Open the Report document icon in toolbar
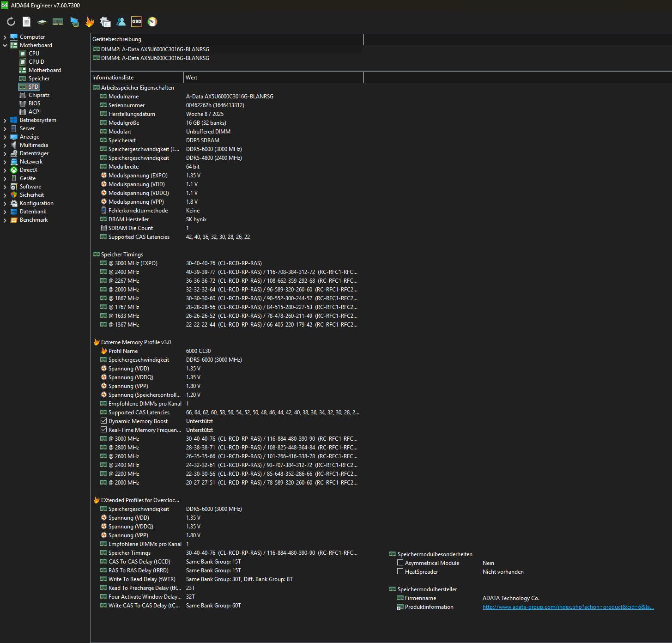 coord(27,22)
